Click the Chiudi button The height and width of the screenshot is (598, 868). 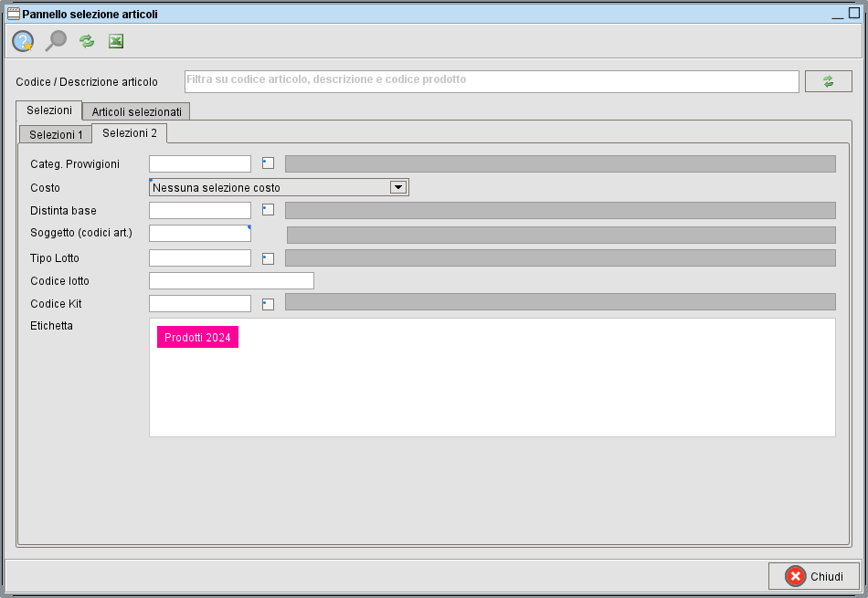[814, 576]
